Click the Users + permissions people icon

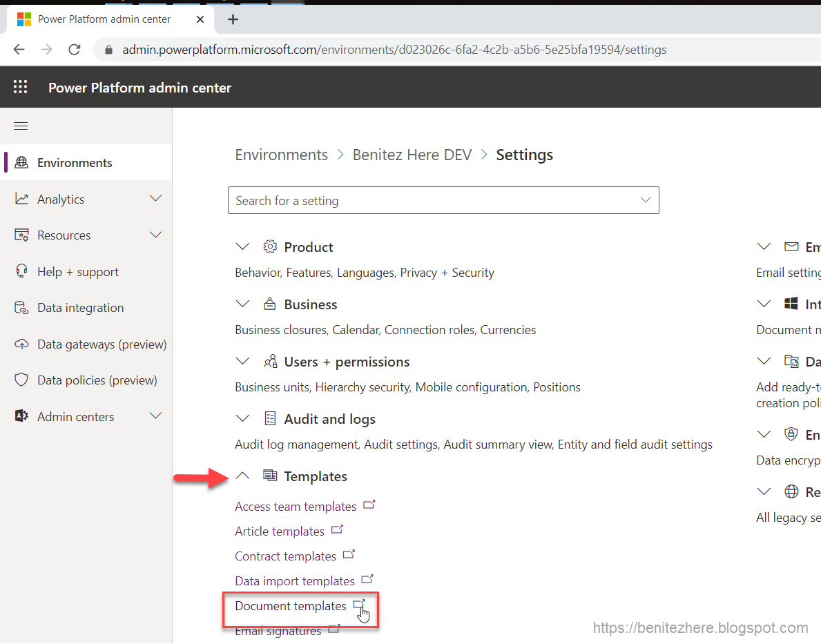point(270,361)
